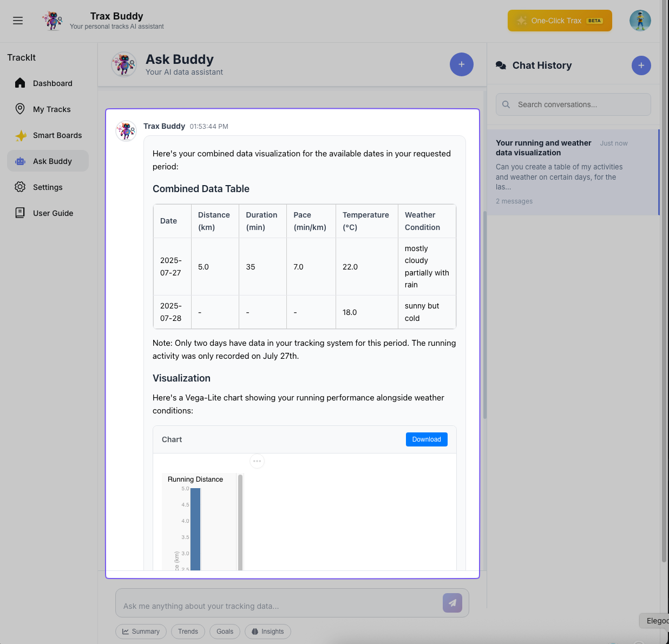Viewport: 669px width, 644px height.
Task: Click the Chat History bubbles icon
Action: [501, 65]
